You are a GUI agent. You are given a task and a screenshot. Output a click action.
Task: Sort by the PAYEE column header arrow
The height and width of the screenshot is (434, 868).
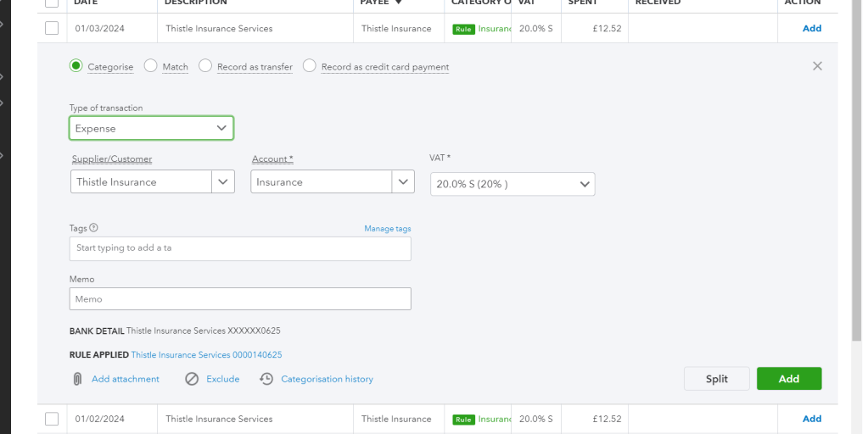(x=398, y=3)
